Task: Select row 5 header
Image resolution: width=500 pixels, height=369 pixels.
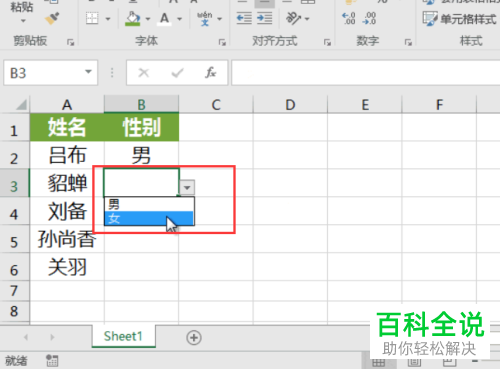Action: (14, 239)
